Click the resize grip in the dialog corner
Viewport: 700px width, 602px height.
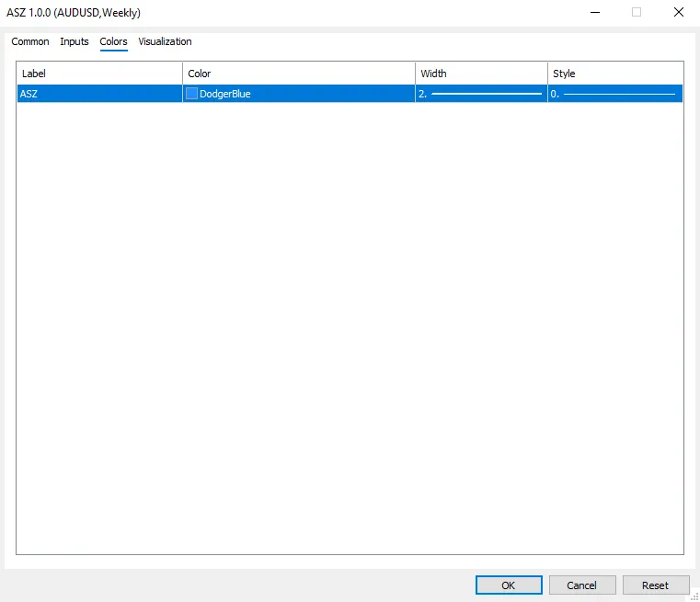694,596
